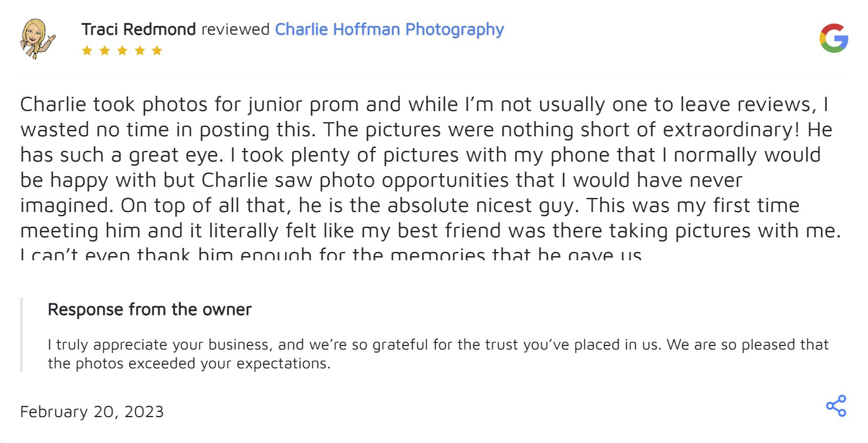Screen dimensions: 868x443
Task: Click the word "reviewed" in the header
Action: pyautogui.click(x=235, y=29)
